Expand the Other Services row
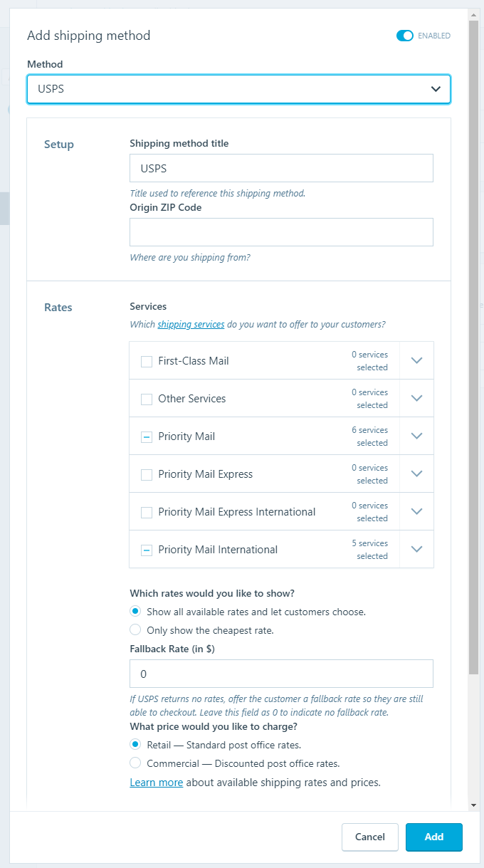 [416, 397]
